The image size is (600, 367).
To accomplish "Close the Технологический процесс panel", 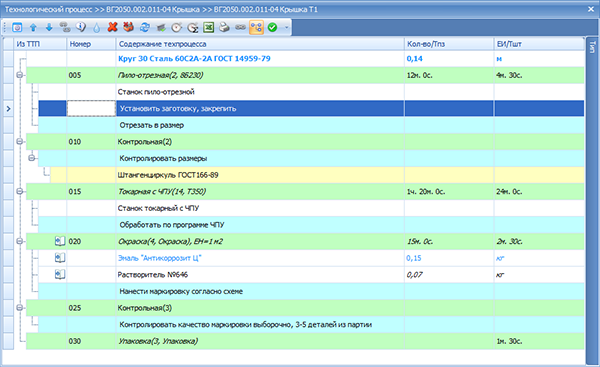I will coord(591,9).
